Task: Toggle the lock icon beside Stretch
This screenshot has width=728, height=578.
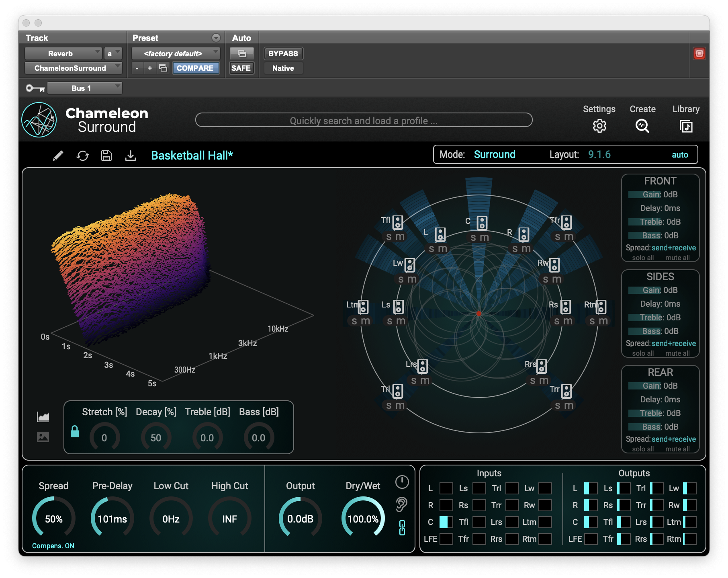Action: click(x=75, y=432)
